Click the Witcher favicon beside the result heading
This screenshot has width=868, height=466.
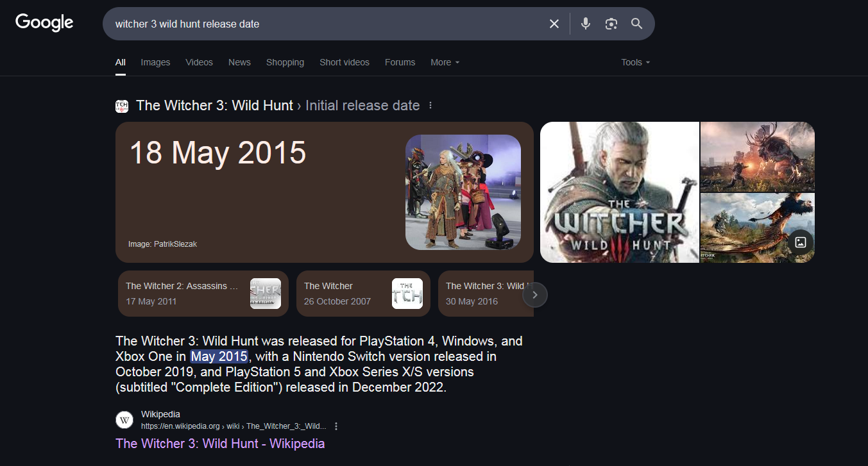coord(122,106)
